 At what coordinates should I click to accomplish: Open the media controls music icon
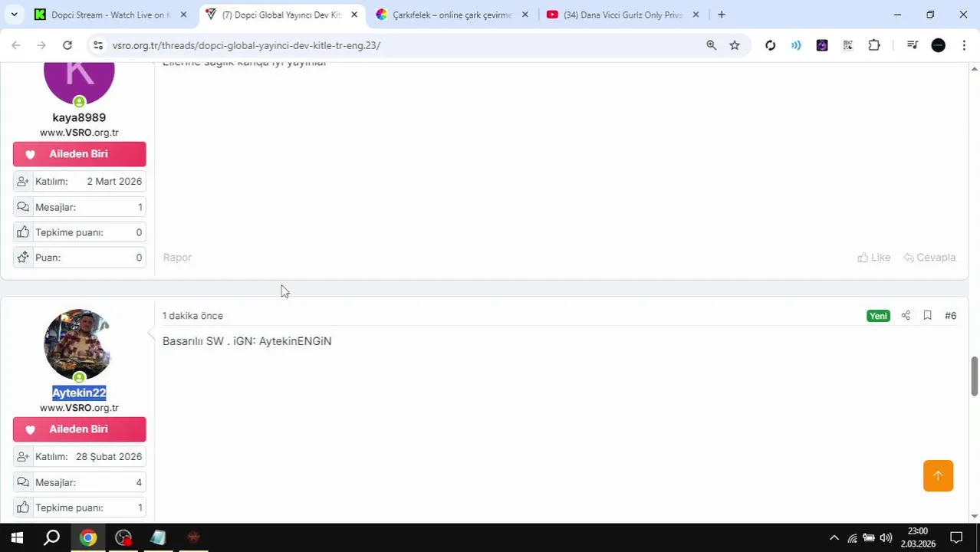[x=912, y=45]
